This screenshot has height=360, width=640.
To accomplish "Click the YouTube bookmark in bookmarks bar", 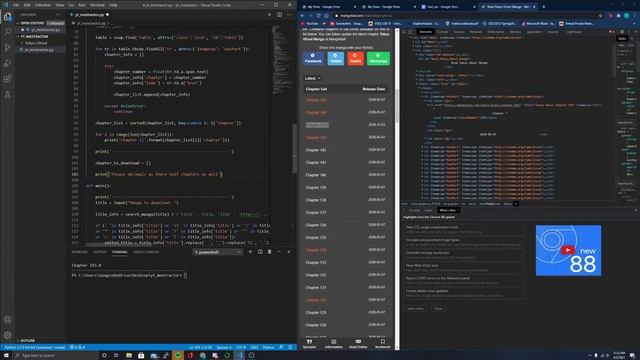I will (310, 24).
